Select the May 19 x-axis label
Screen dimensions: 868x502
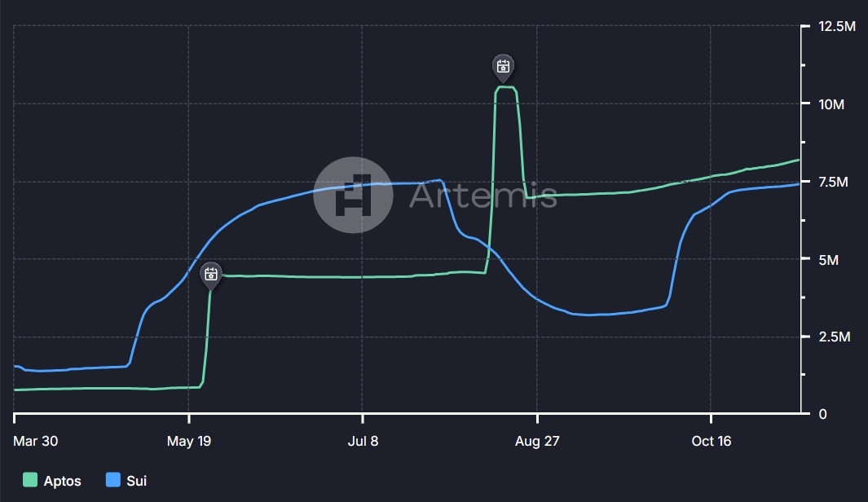pos(189,441)
